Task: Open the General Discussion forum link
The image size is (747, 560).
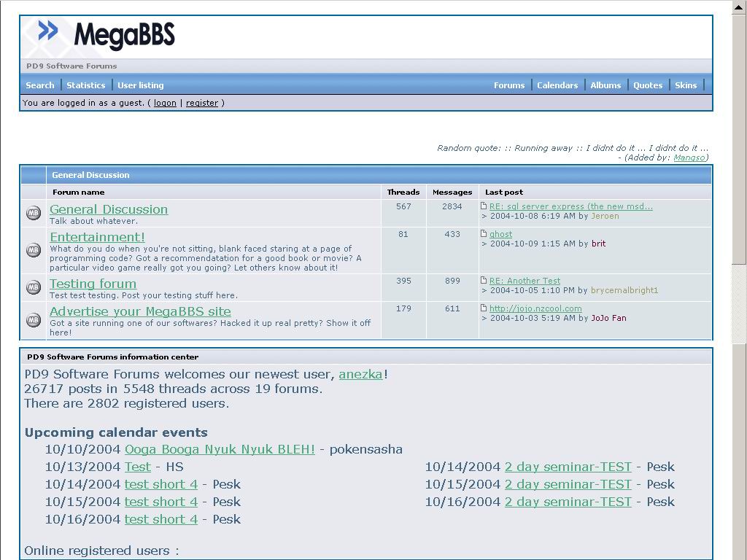Action: pyautogui.click(x=109, y=209)
